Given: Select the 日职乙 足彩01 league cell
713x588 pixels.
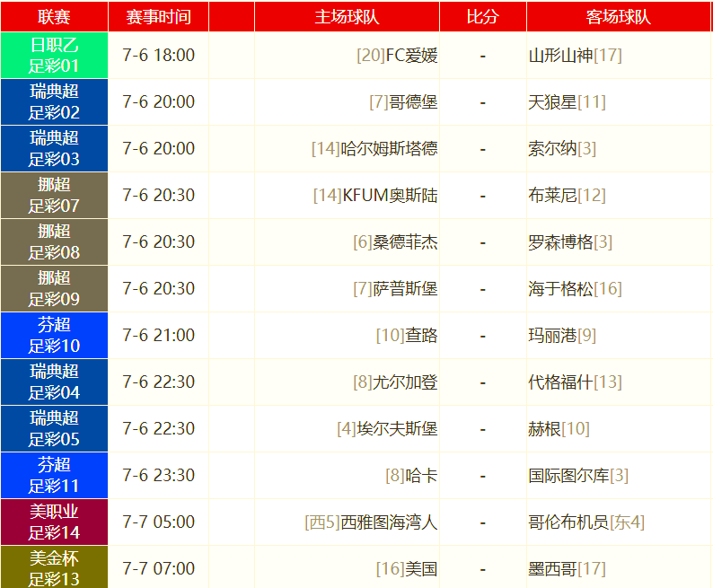Looking at the screenshot, I should [x=54, y=56].
